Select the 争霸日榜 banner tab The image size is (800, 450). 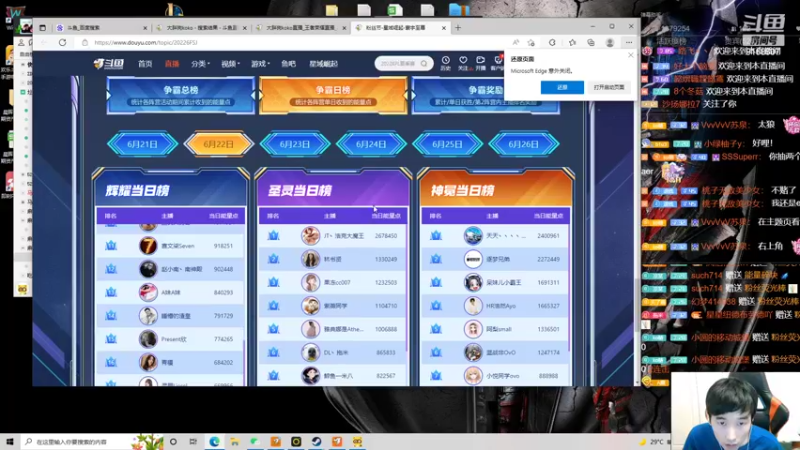coord(333,95)
